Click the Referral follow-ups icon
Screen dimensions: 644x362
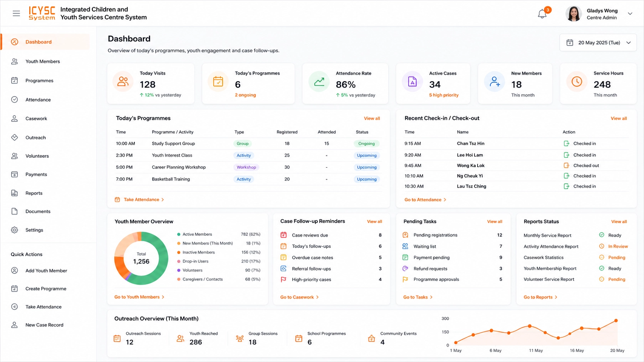point(283,269)
